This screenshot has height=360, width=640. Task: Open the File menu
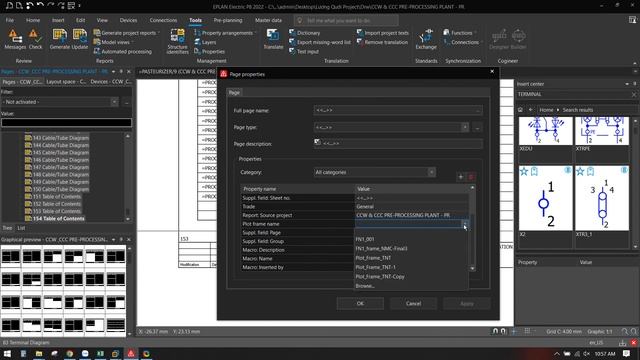click(10, 20)
